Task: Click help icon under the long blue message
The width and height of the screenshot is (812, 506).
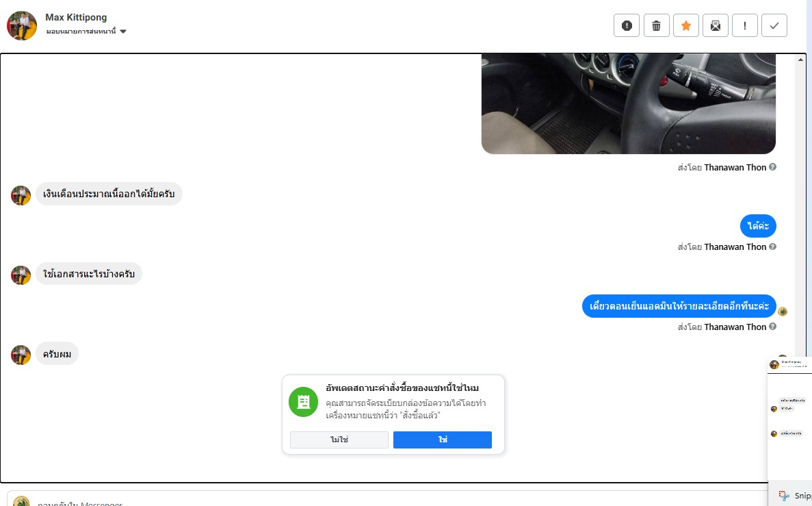Action: [x=772, y=327]
